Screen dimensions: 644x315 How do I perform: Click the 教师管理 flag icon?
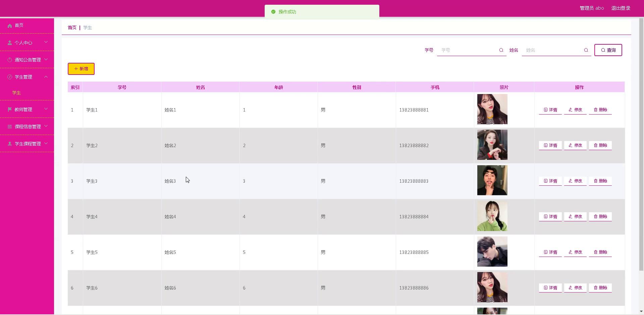tap(10, 109)
